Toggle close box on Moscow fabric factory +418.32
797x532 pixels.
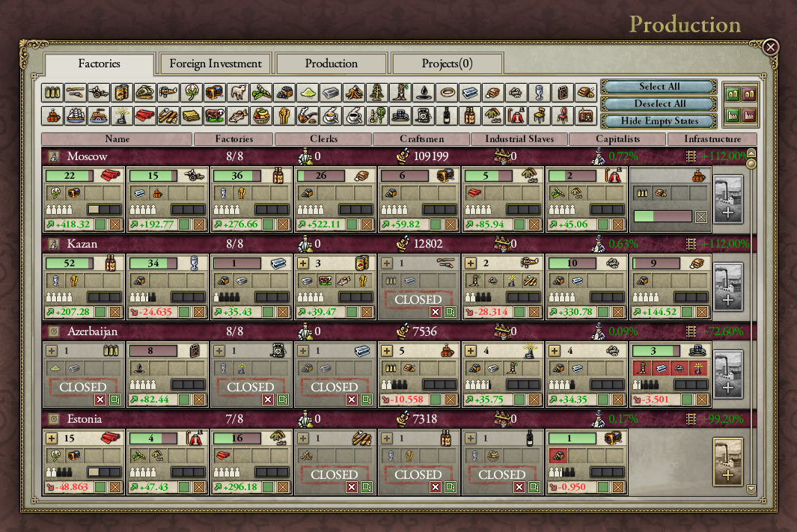(x=116, y=224)
